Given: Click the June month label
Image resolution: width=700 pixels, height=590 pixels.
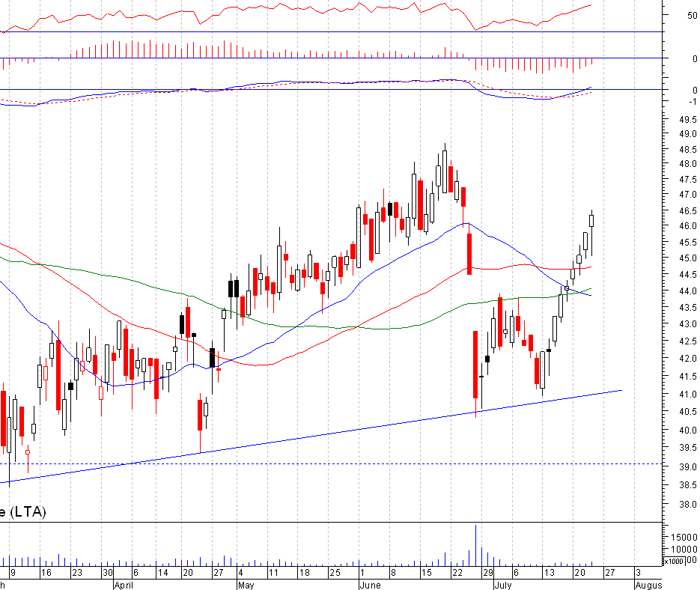Looking at the screenshot, I should tap(370, 585).
